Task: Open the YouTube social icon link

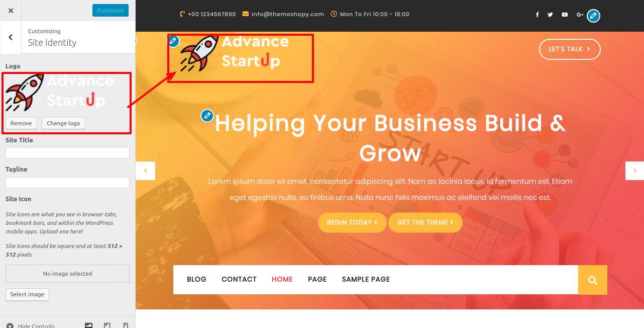Action: [565, 15]
